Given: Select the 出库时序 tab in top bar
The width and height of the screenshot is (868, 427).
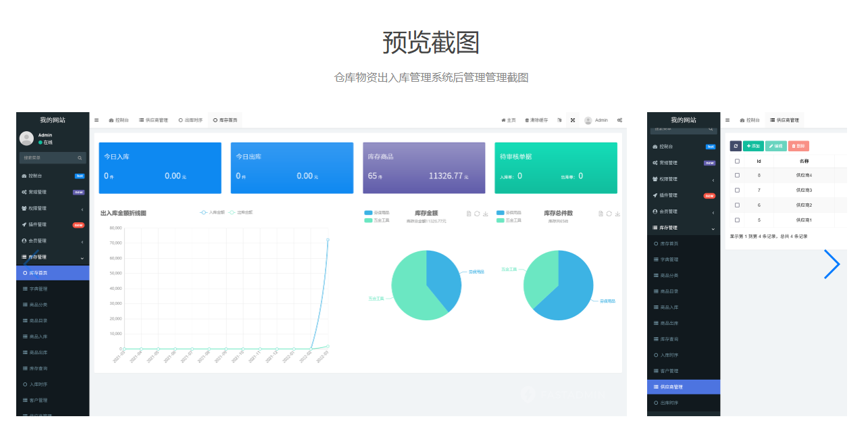Looking at the screenshot, I should 190,120.
